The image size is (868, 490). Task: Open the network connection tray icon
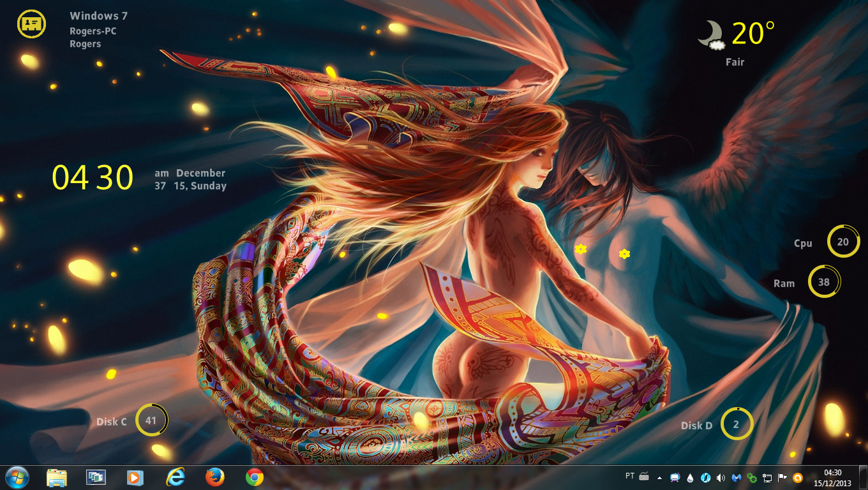click(x=767, y=477)
